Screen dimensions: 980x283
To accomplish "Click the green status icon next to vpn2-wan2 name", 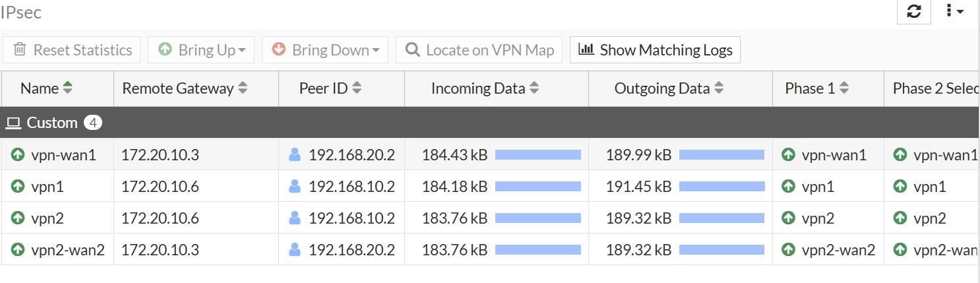I will tap(18, 250).
